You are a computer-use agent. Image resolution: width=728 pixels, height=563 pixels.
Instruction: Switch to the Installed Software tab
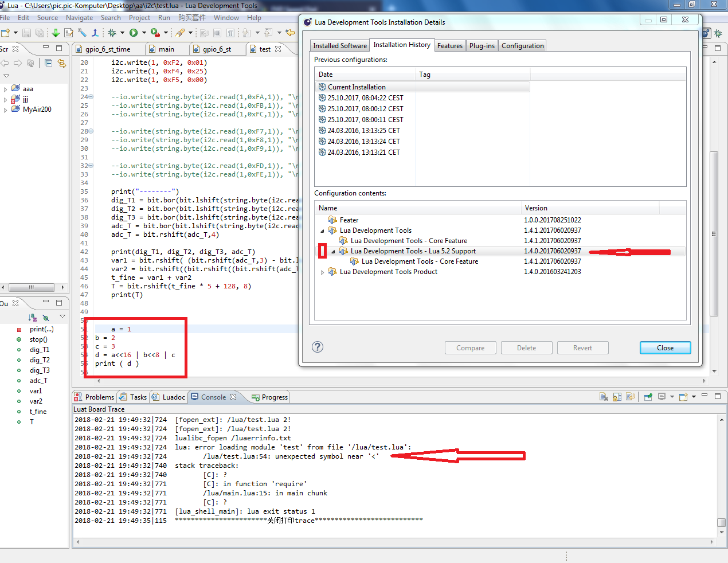pos(340,46)
